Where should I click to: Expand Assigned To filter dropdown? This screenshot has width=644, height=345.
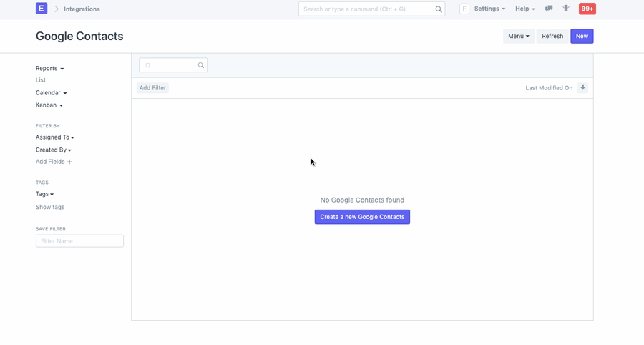tap(54, 137)
